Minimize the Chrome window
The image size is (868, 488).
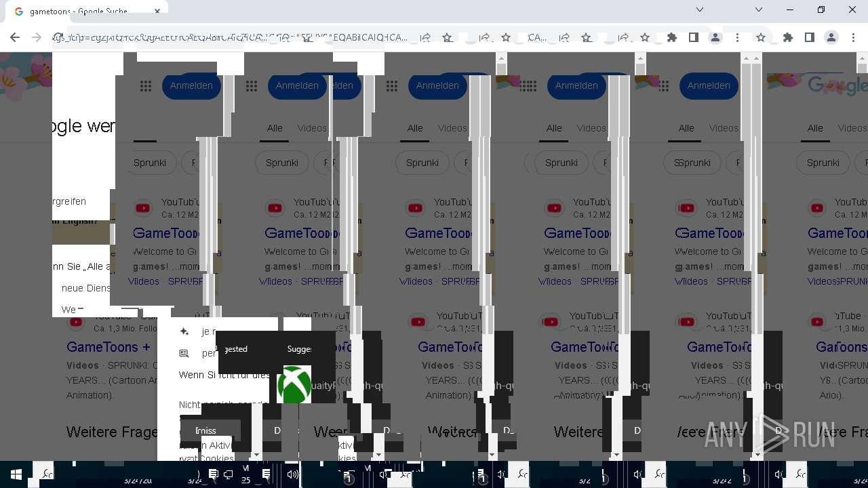pos(791,9)
